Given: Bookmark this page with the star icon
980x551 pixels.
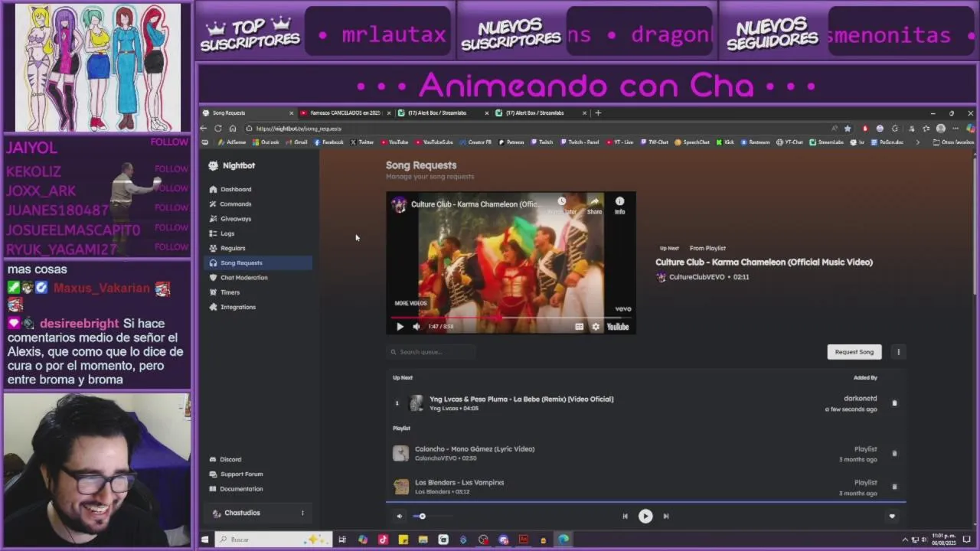Looking at the screenshot, I should click(x=848, y=129).
